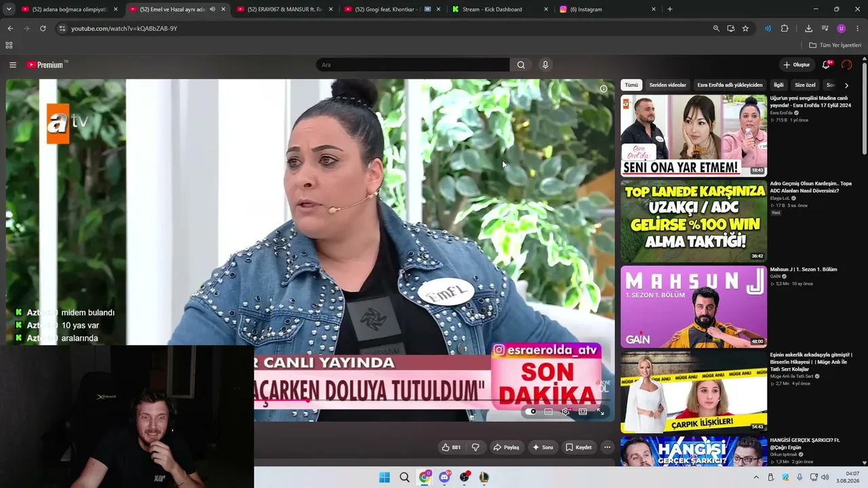
Task: Open more actions (three dots) under video
Action: (608, 447)
